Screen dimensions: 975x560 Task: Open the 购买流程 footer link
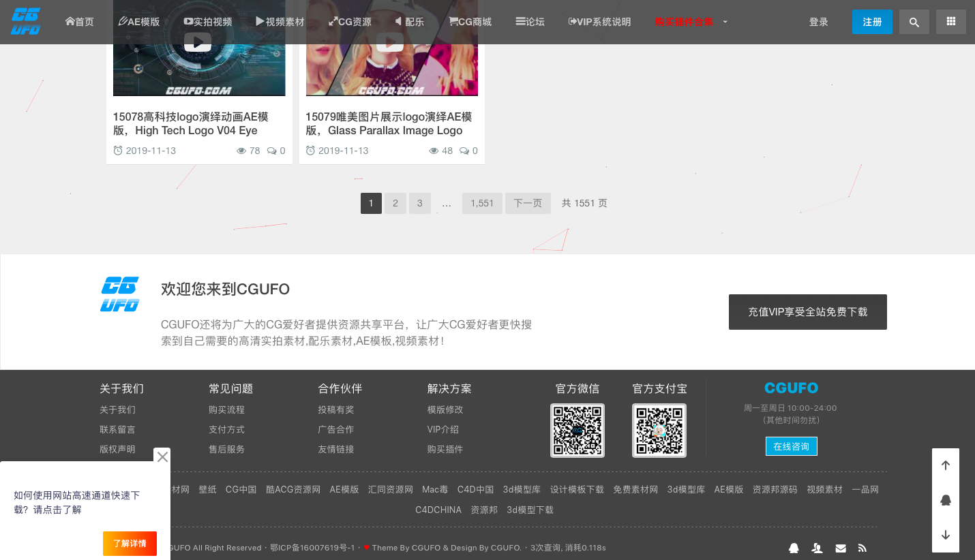pyautogui.click(x=226, y=409)
